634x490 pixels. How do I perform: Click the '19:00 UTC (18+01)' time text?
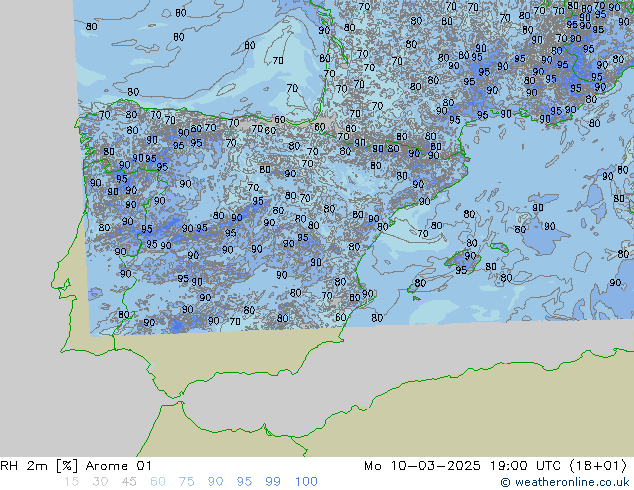(559, 466)
